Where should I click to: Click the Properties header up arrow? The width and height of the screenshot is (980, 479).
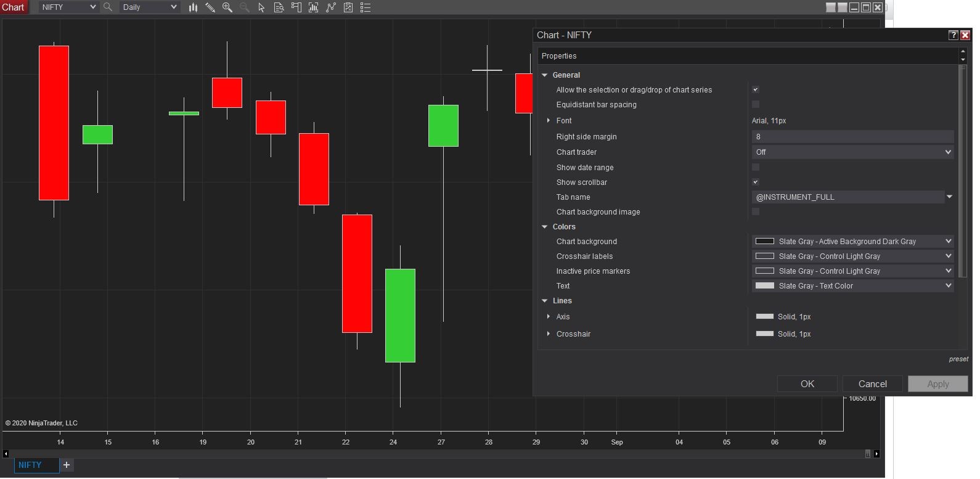click(x=963, y=51)
